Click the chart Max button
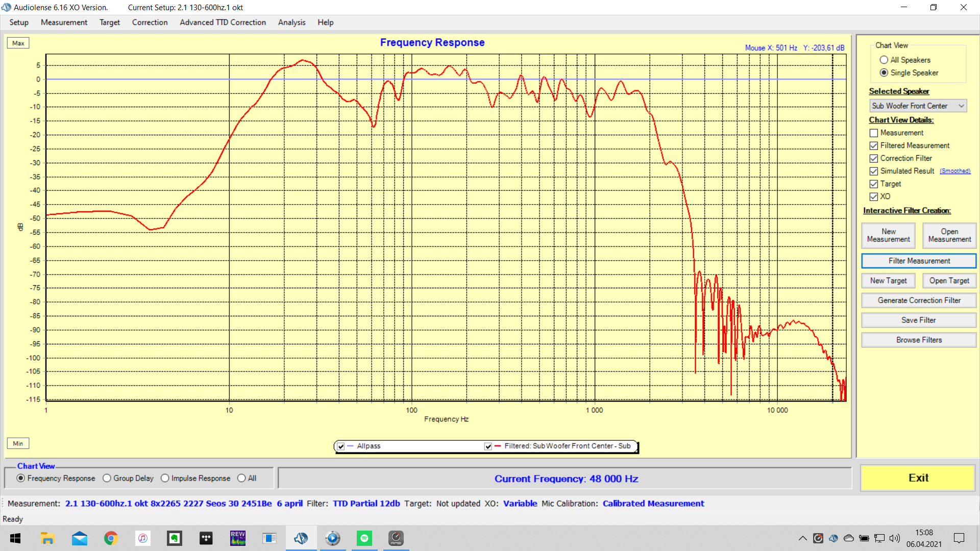The image size is (980, 551). (18, 43)
